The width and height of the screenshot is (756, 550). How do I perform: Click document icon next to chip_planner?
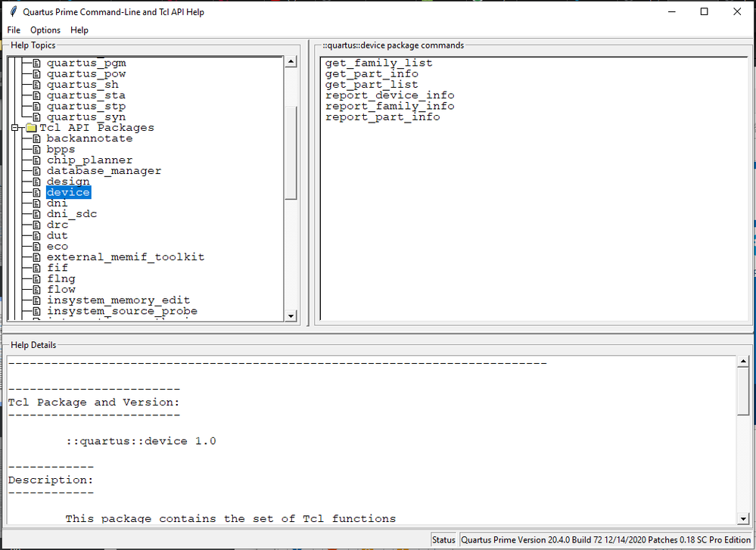coord(36,160)
